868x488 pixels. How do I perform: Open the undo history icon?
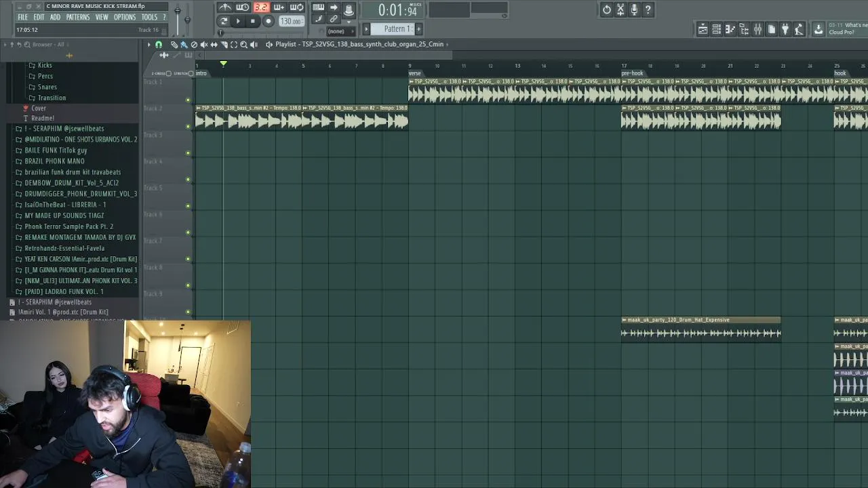(x=607, y=9)
